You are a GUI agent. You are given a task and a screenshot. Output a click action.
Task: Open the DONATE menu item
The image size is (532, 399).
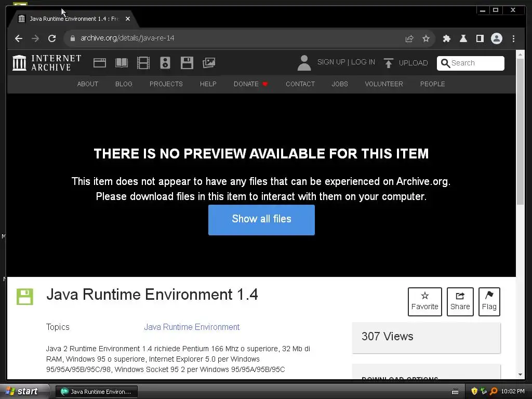[251, 84]
